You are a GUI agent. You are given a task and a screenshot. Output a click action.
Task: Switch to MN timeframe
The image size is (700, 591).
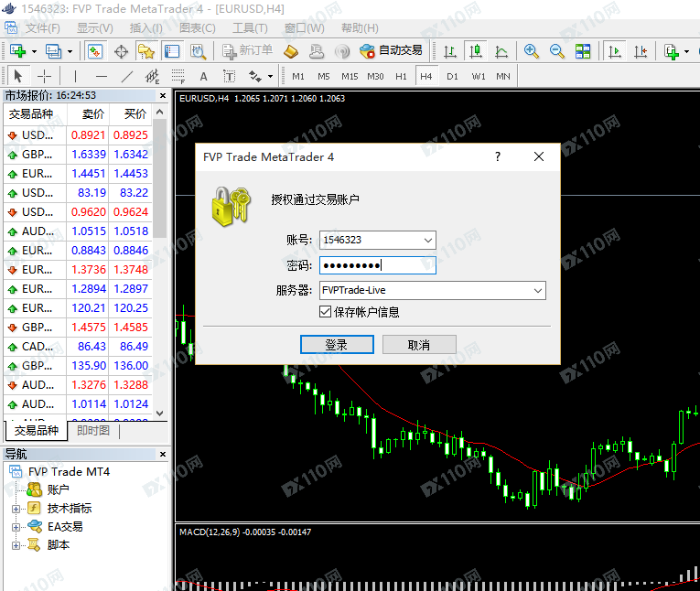(503, 76)
